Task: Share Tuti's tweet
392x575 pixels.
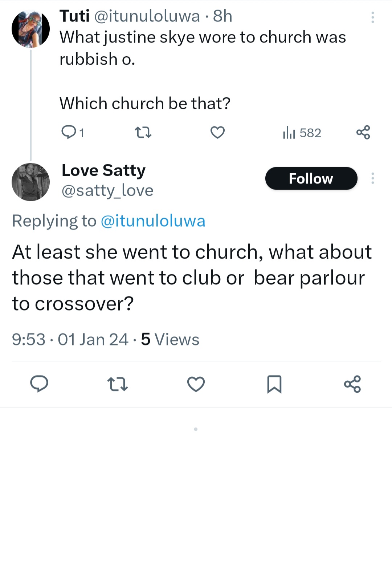Action: (x=363, y=133)
